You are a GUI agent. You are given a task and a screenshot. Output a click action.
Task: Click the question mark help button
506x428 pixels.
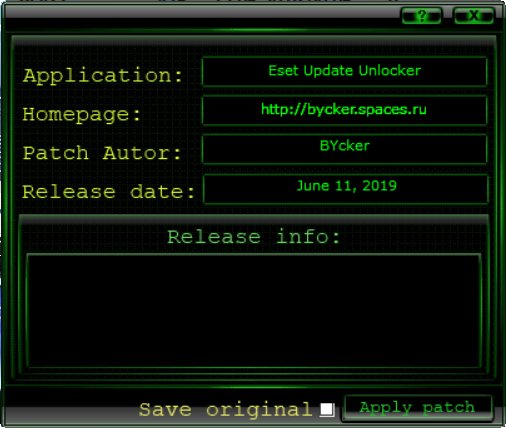click(421, 15)
